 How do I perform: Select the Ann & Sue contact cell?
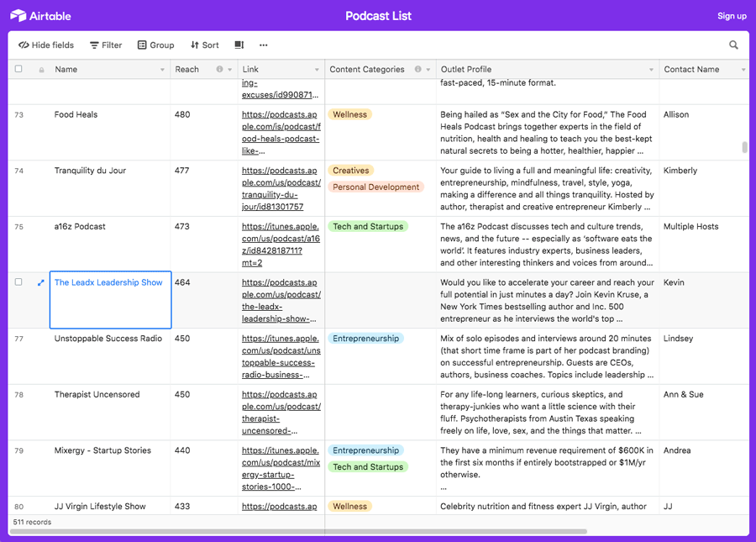pos(704,412)
